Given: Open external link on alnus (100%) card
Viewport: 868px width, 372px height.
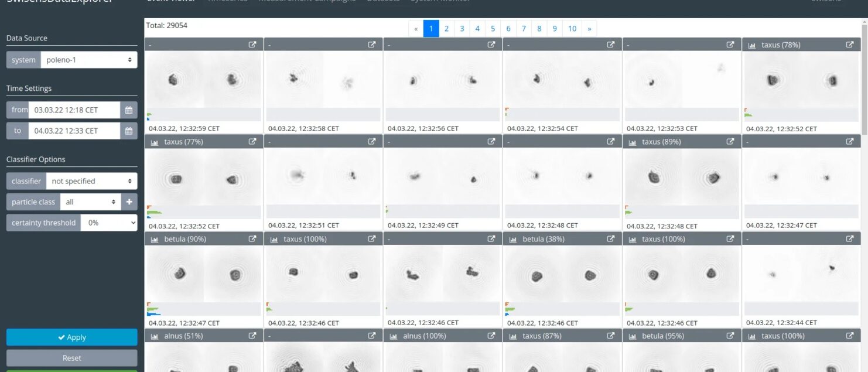Looking at the screenshot, I should pos(491,336).
